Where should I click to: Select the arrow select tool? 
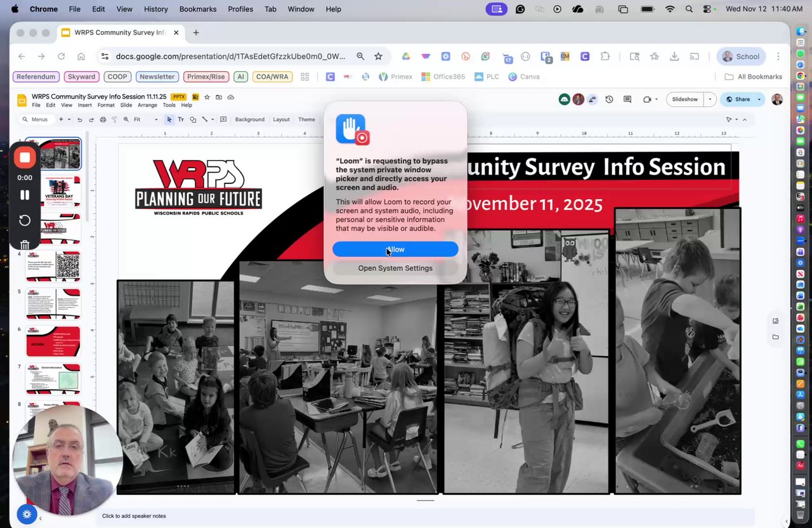(169, 119)
